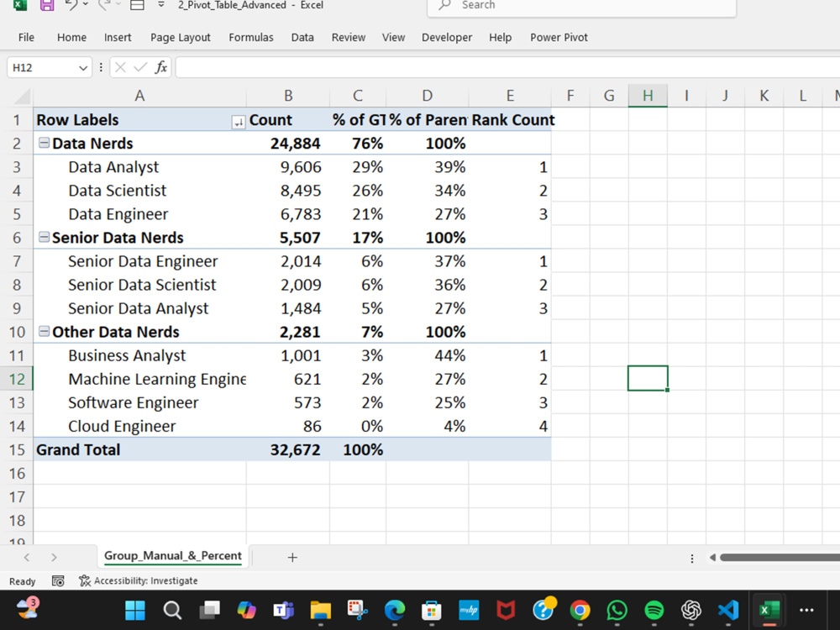Image resolution: width=840 pixels, height=630 pixels.
Task: Click inside the formula bar input
Action: (507, 67)
